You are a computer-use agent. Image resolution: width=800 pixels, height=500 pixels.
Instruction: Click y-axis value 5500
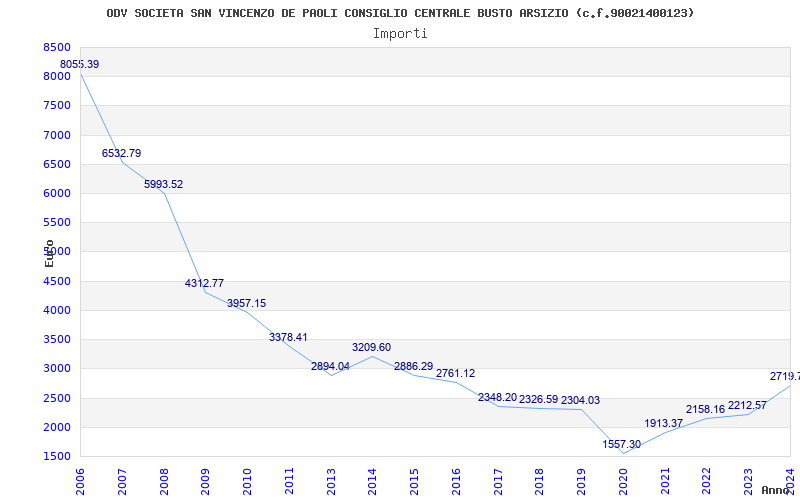(57, 222)
